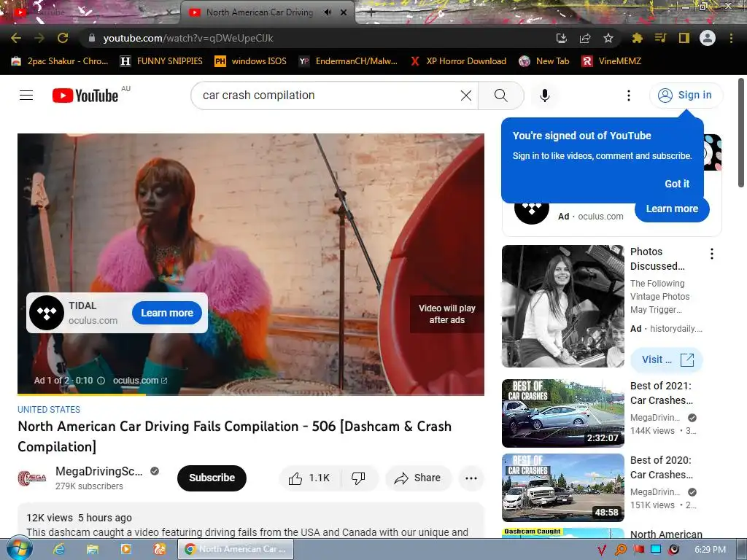This screenshot has height=560, width=747.
Task: Open Chrome's three-dot menu
Action: (x=731, y=38)
